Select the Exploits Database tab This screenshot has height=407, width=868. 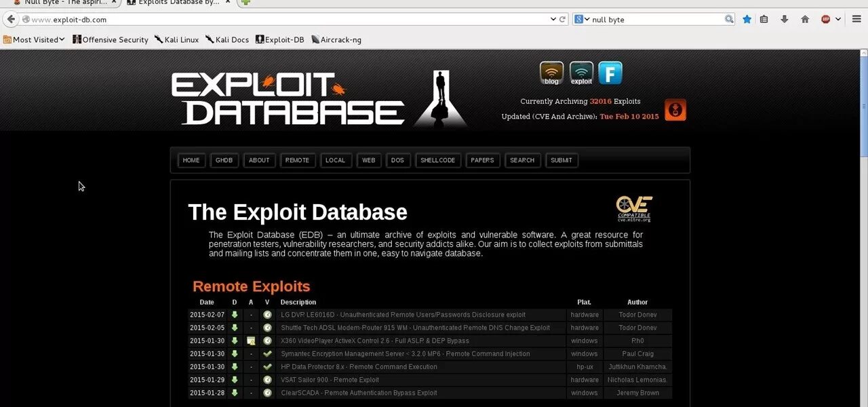pyautogui.click(x=179, y=3)
